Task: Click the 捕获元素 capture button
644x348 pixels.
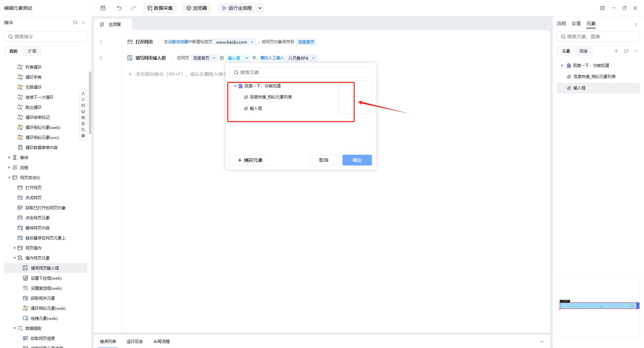Action: [250, 160]
